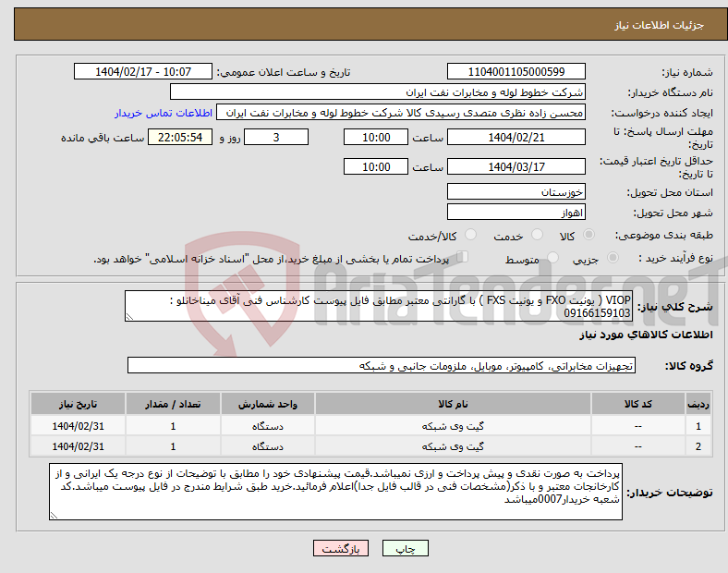Click the announcement date field 1404/02/17 - 10:07
Viewport: 728px width, 573px height.
point(143,72)
